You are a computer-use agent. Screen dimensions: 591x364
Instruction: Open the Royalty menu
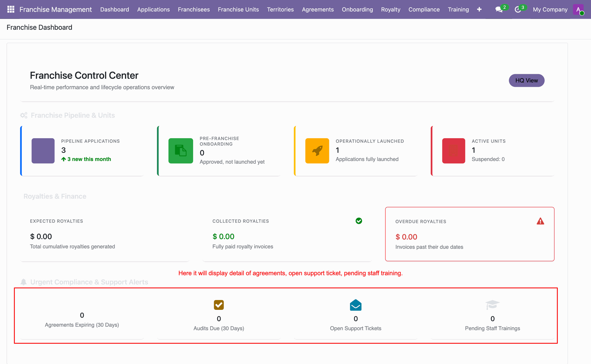[391, 10]
